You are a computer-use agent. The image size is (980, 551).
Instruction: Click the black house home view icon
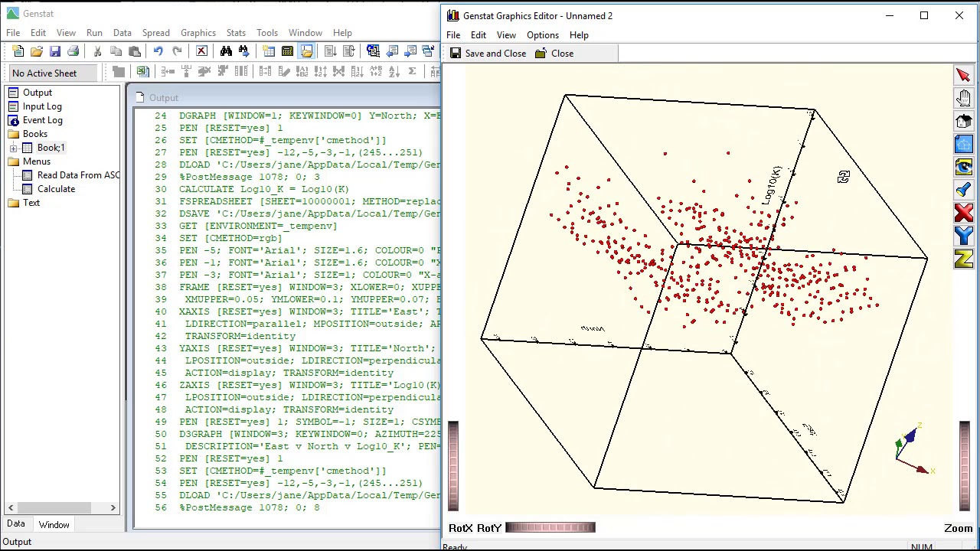coord(963,121)
